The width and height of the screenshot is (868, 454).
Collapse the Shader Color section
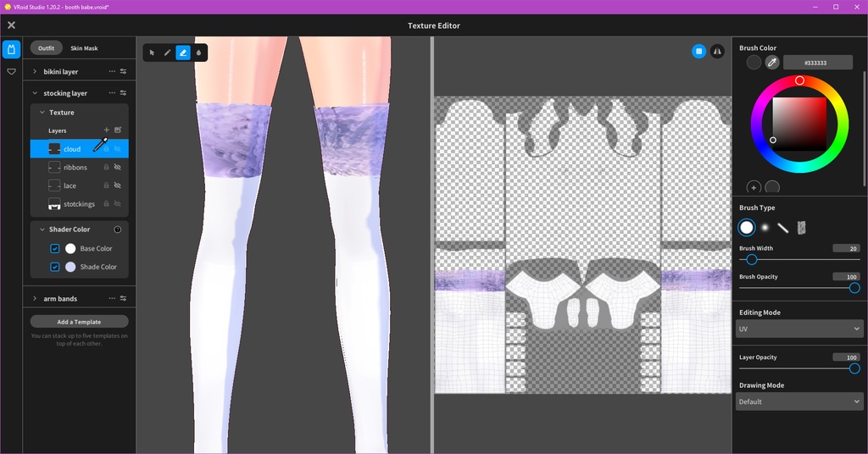coord(42,229)
